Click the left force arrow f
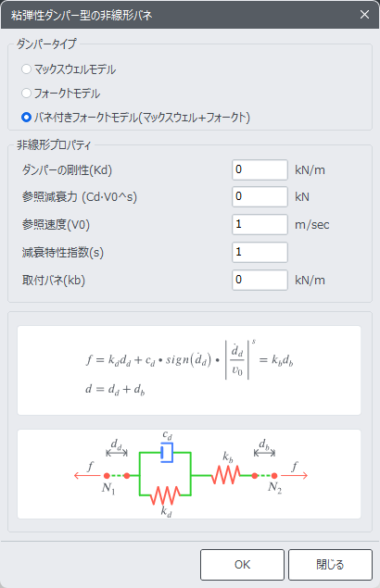 pos(87,476)
